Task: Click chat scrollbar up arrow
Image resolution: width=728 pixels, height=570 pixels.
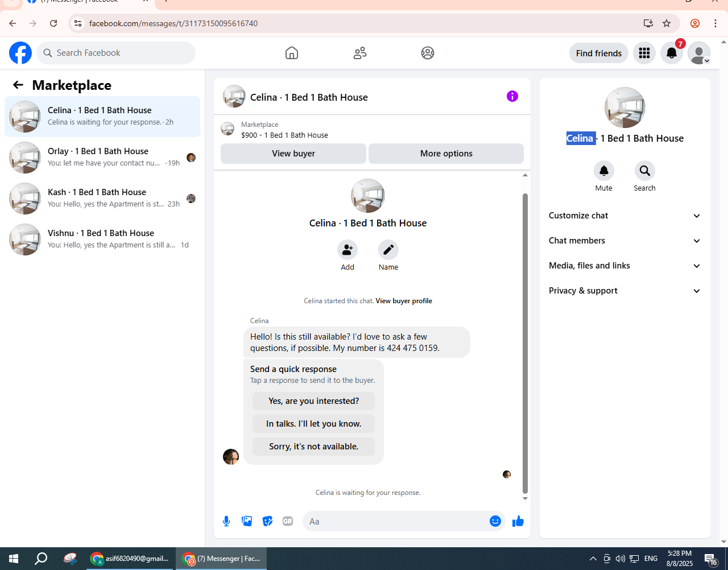Action: (x=525, y=175)
